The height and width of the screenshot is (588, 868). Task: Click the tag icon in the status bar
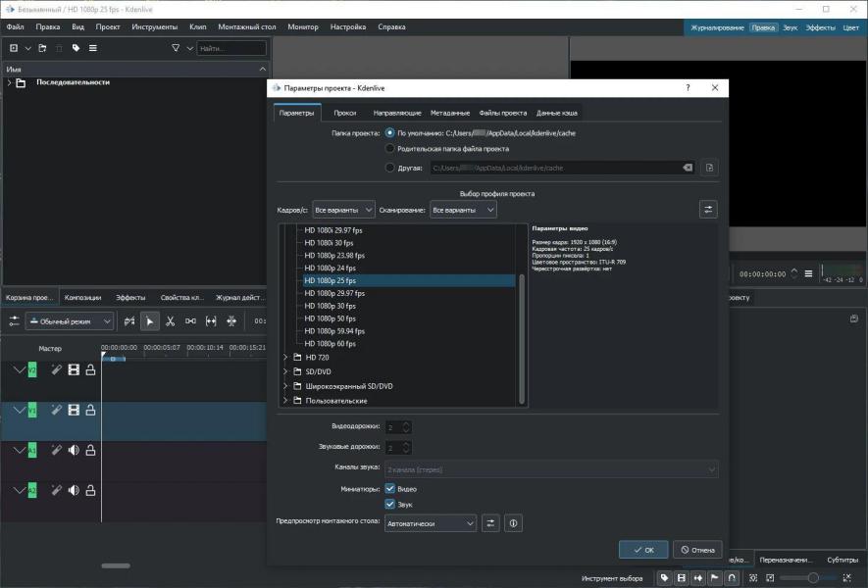click(x=664, y=578)
